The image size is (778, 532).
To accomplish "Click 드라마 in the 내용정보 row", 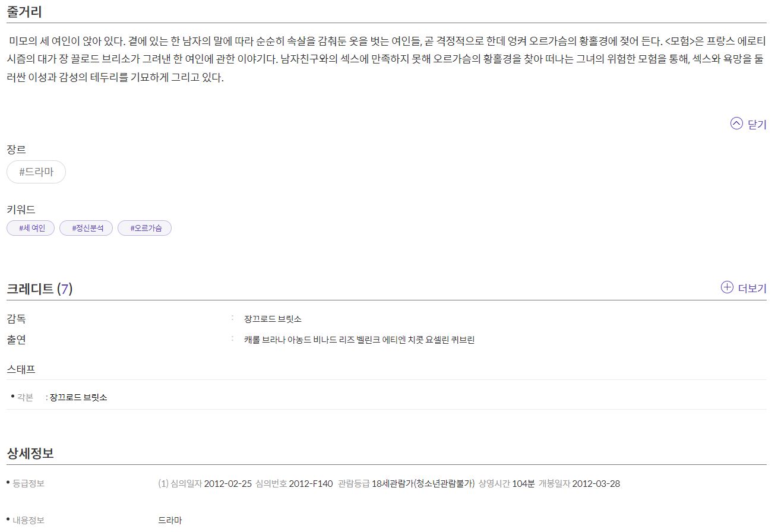I will point(170,520).
